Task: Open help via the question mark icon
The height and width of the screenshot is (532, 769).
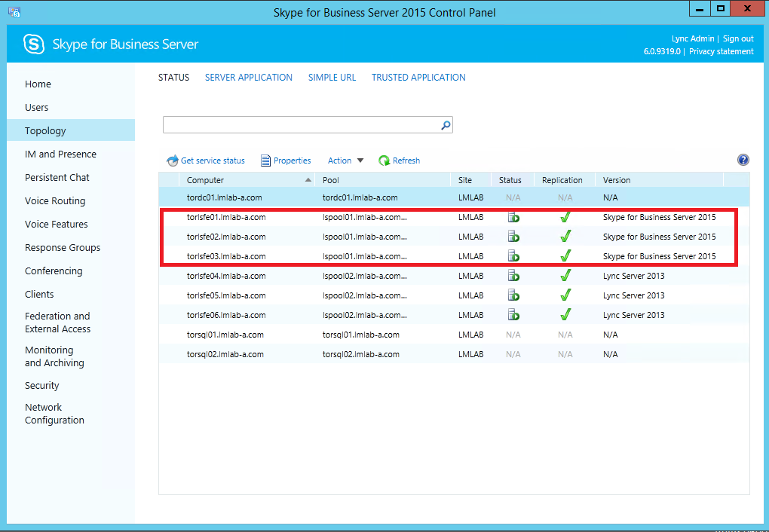Action: tap(743, 160)
